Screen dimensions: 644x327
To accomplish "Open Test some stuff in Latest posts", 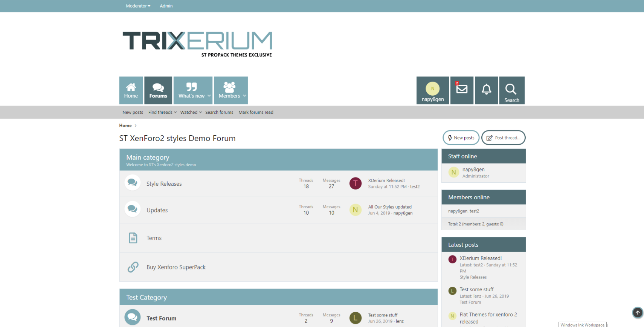I will [x=476, y=289].
